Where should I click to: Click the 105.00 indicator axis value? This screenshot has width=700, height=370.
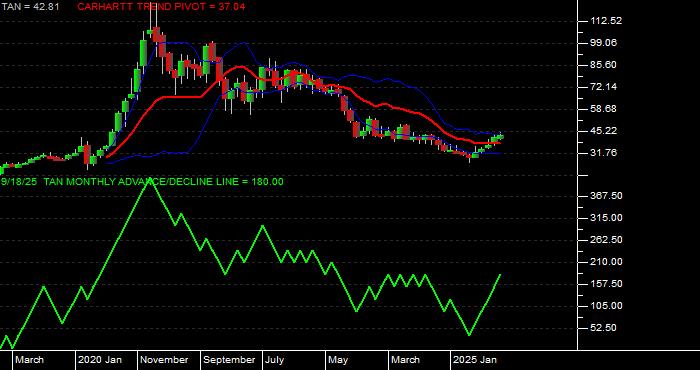pos(606,306)
